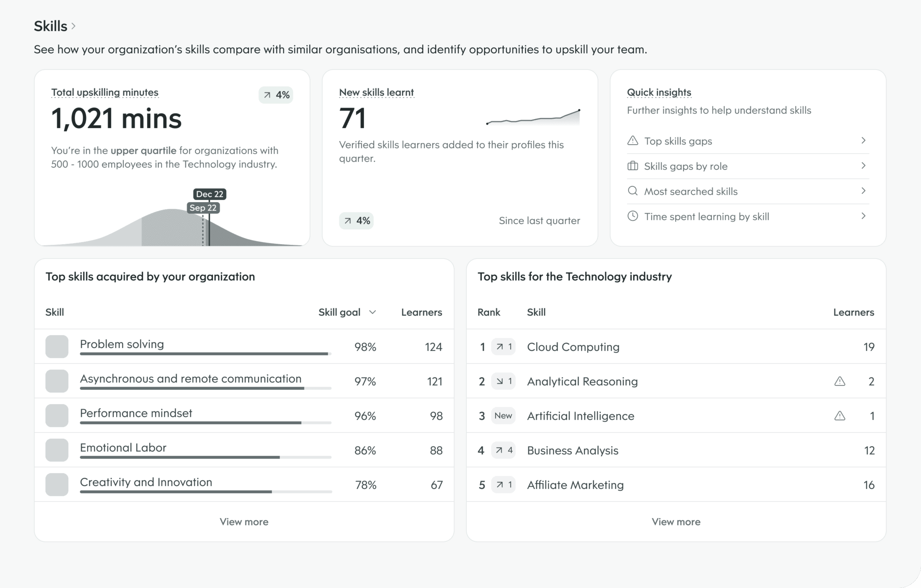This screenshot has width=921, height=588.
Task: Expand Time spent learning by skill
Action: point(863,216)
